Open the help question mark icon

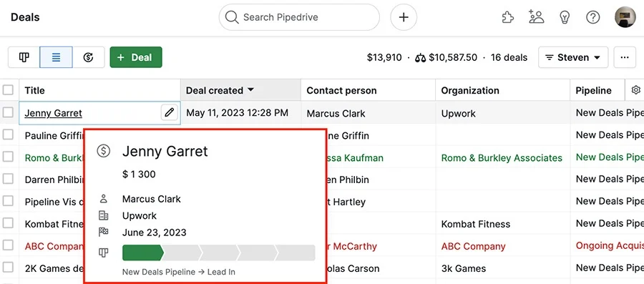[x=593, y=17]
